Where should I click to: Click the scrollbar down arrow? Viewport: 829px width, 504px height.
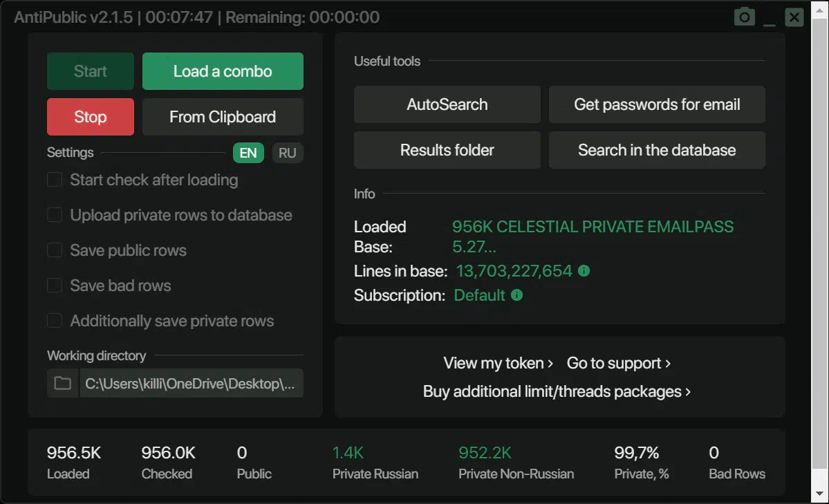(819, 494)
